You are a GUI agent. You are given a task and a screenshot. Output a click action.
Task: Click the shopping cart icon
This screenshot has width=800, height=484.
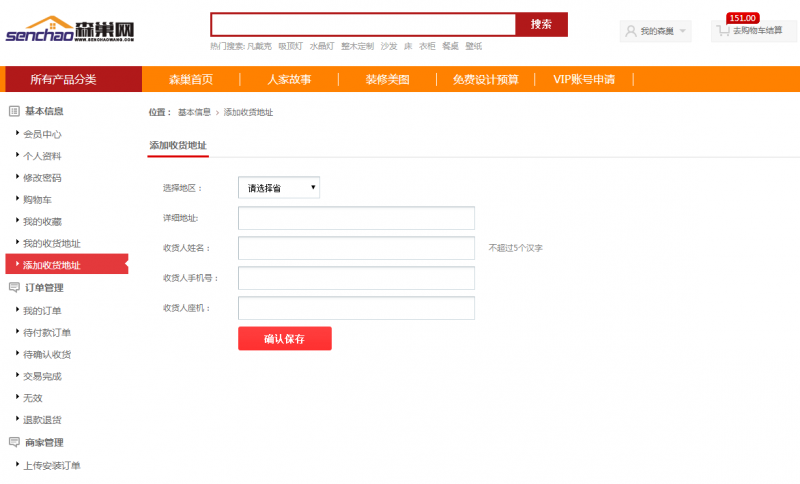click(x=722, y=31)
